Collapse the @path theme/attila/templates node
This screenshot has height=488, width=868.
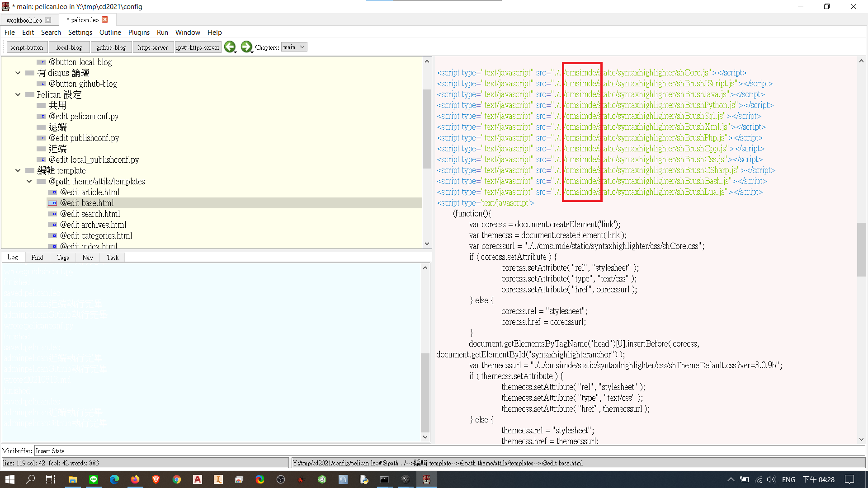29,181
